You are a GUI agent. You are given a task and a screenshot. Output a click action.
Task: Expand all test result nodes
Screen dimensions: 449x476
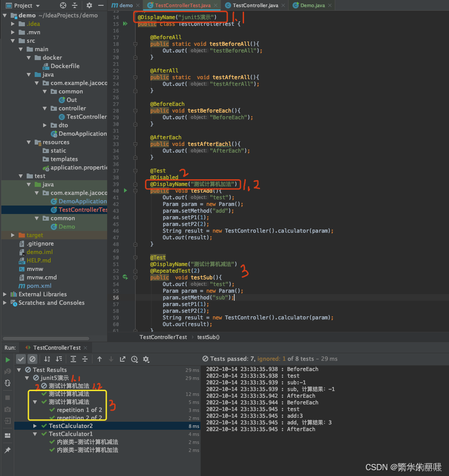[x=73, y=359]
